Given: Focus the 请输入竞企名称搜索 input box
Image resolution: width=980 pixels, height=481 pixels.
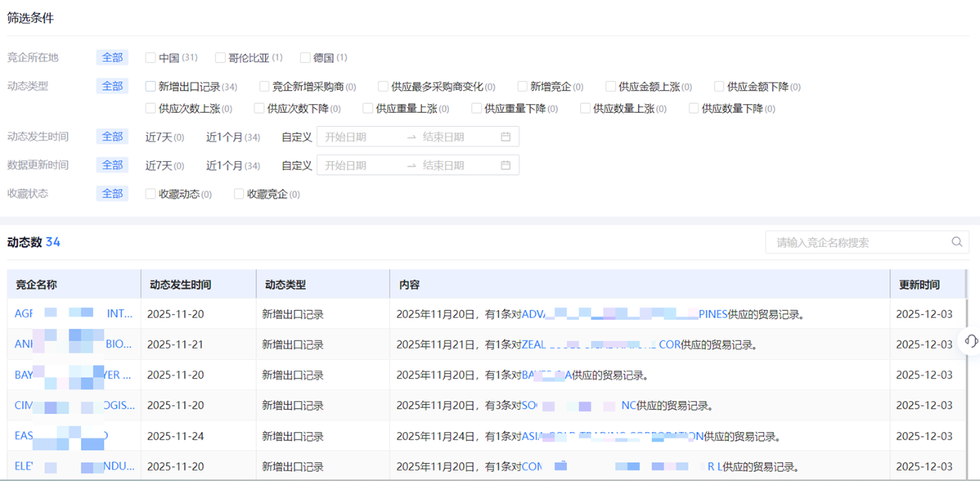Looking at the screenshot, I should pos(855,242).
